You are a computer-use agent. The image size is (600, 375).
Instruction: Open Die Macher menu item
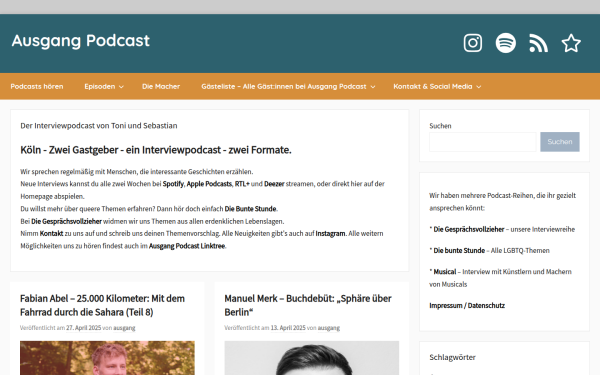coord(161,86)
